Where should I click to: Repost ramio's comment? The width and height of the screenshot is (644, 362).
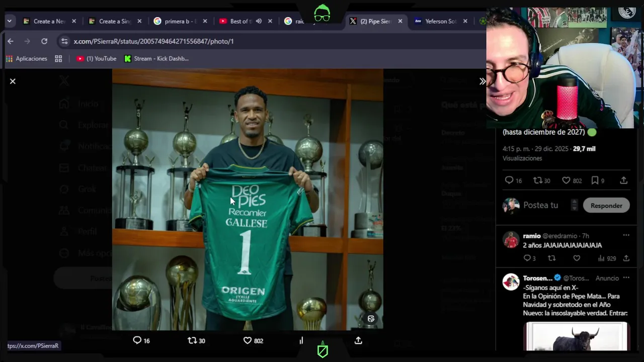point(552,258)
